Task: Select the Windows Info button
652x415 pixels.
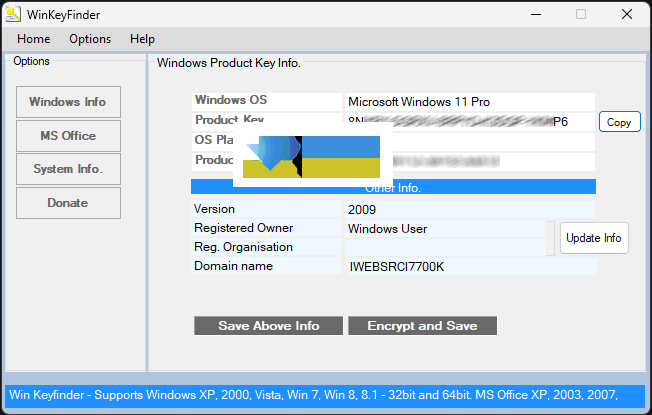Action: click(68, 102)
